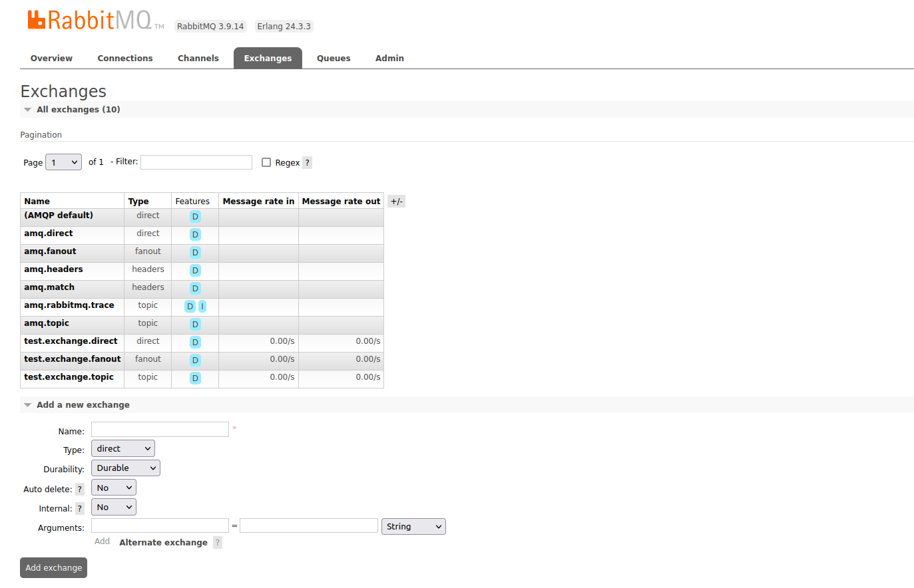This screenshot has width=914, height=588.
Task: Open the amq.match exchange
Action: coord(49,287)
